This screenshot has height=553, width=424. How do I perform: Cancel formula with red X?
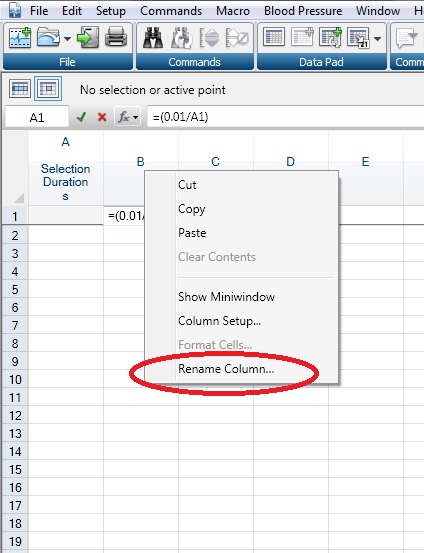tap(102, 117)
